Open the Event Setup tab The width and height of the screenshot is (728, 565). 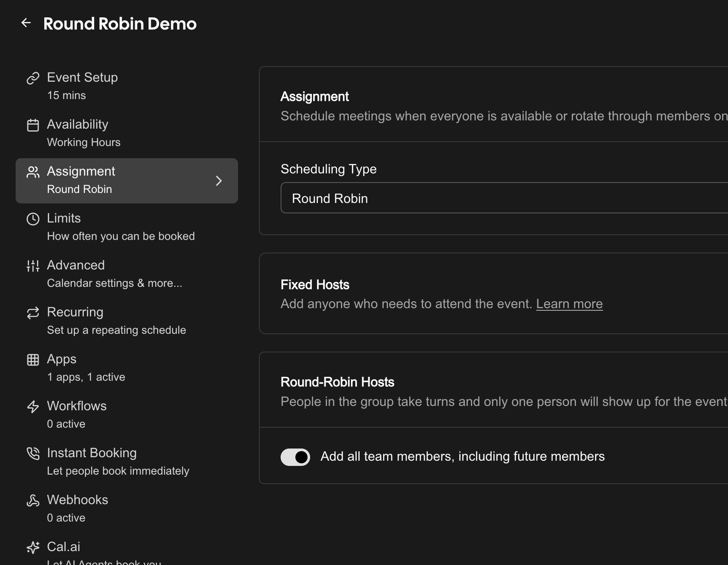pyautogui.click(x=127, y=87)
